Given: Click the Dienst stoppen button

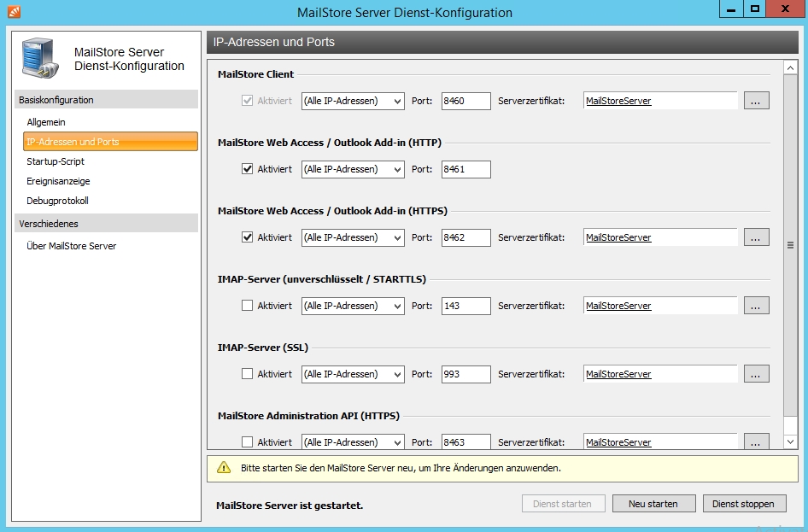Looking at the screenshot, I should 745,504.
